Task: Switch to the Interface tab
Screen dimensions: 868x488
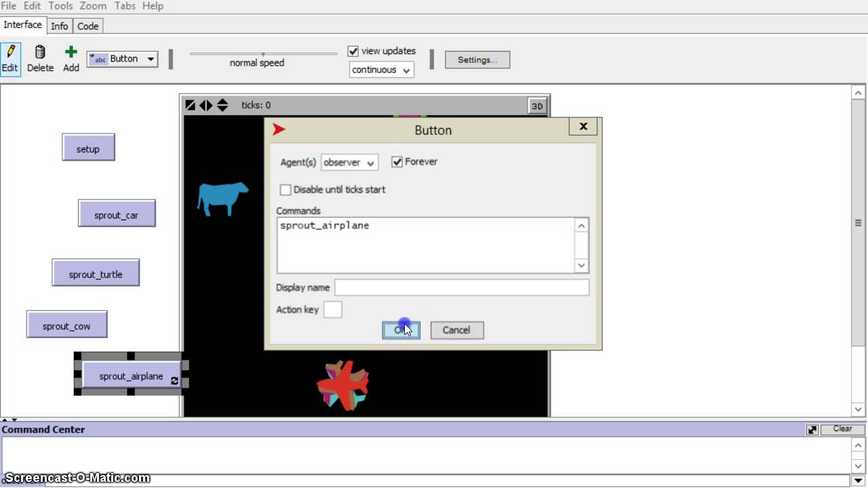Action: [23, 25]
